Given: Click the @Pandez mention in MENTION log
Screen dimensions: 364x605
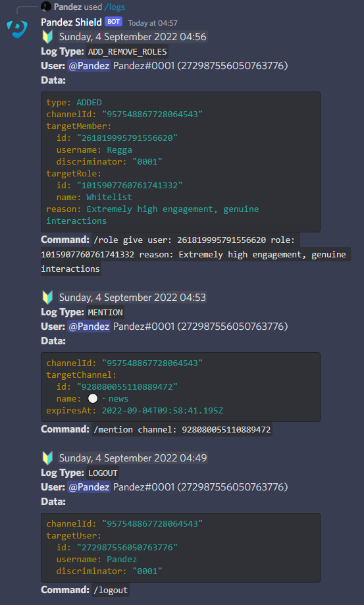Looking at the screenshot, I should (89, 327).
